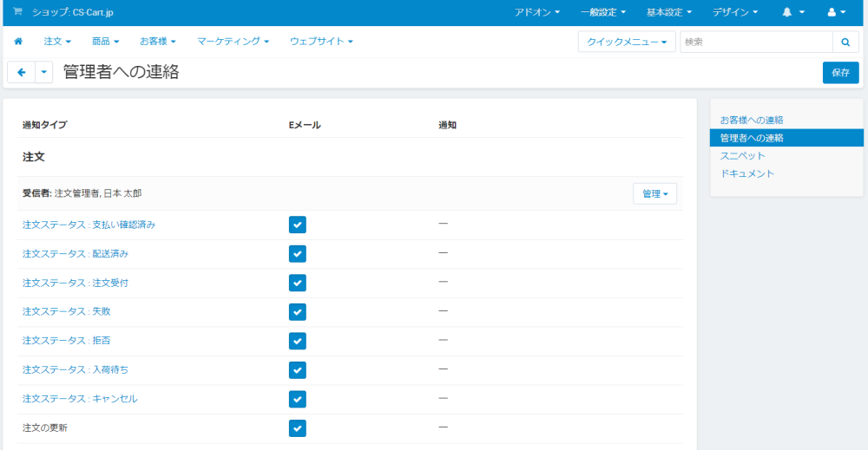
Task: Click the shopping cart icon
Action: tap(17, 12)
